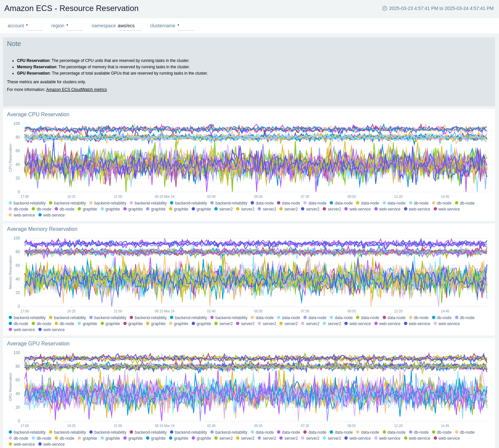499x448 pixels.
Task: Toggle green data-node series in Memory chart legend
Action: click(367, 318)
